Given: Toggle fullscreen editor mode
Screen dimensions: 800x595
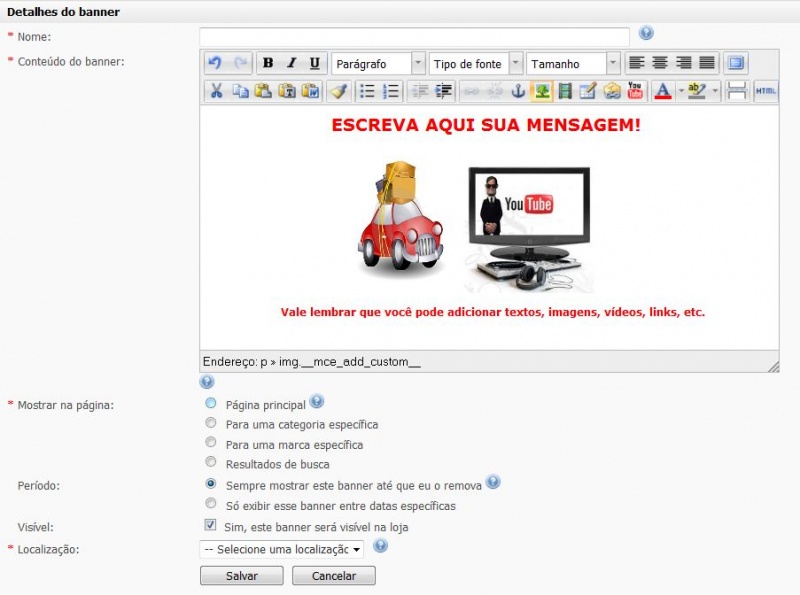Looking at the screenshot, I should 736,63.
